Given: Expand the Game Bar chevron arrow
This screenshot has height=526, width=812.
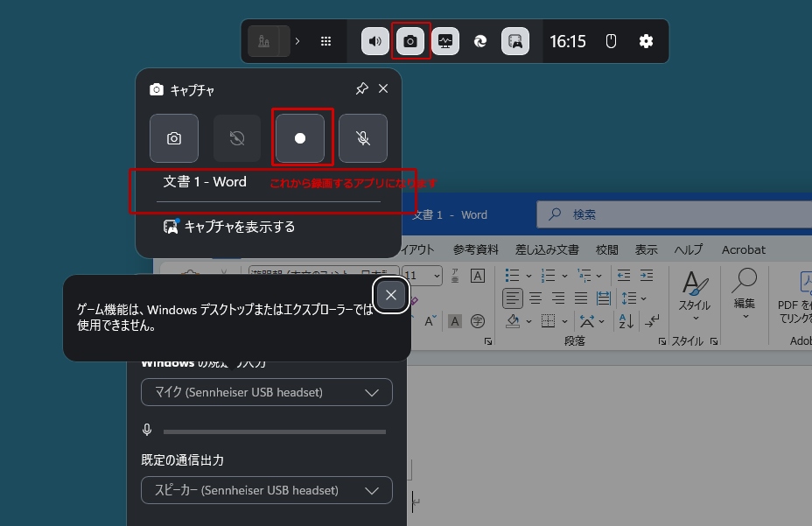Looking at the screenshot, I should click(297, 41).
